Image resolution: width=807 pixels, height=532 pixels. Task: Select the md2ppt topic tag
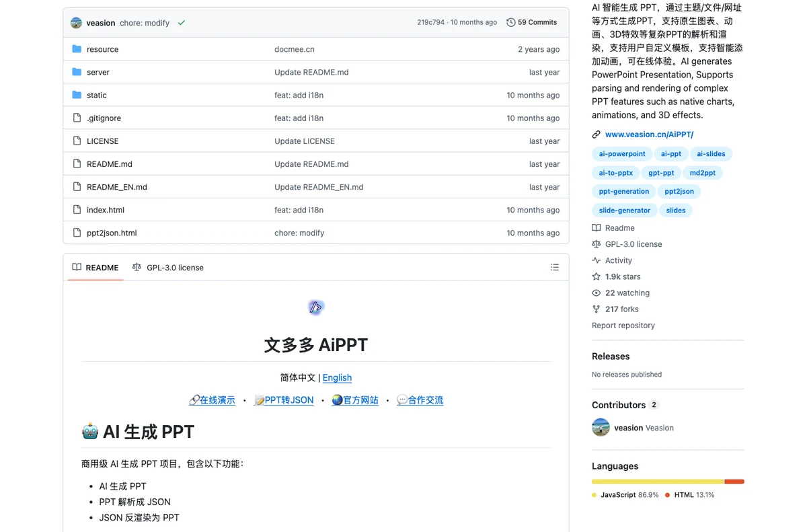tap(703, 173)
